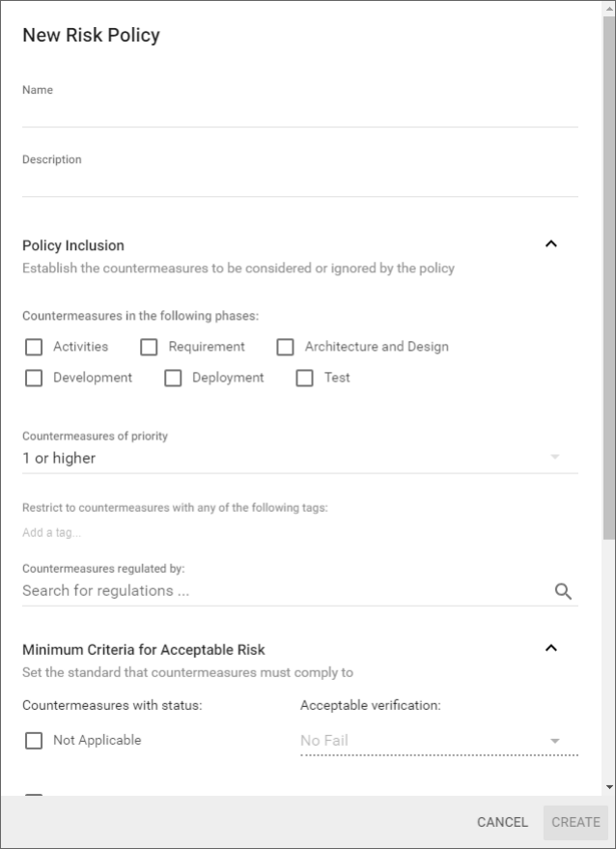Tick the Architecture and Design checkbox
616x849 pixels.
(285, 347)
